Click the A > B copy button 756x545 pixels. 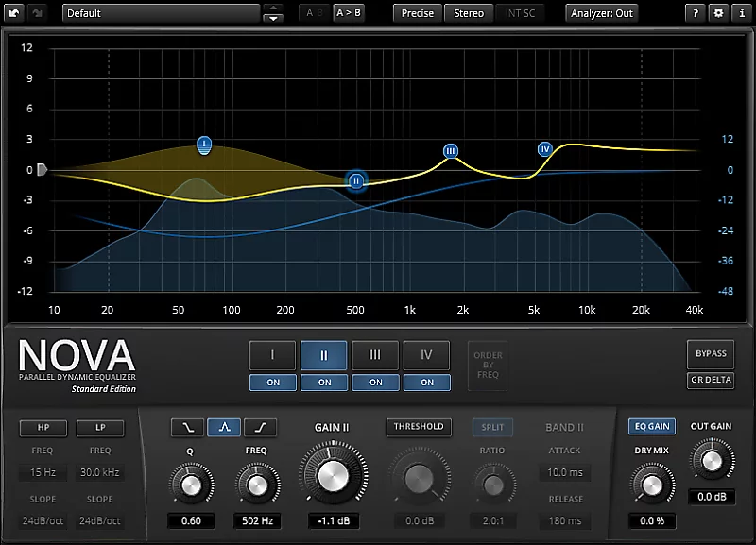pos(349,13)
